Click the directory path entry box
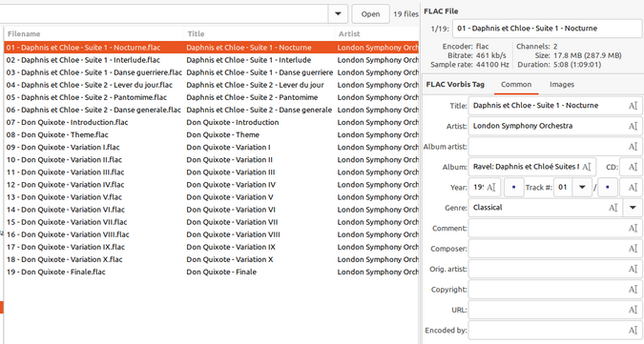The width and height of the screenshot is (644, 344). [x=163, y=14]
